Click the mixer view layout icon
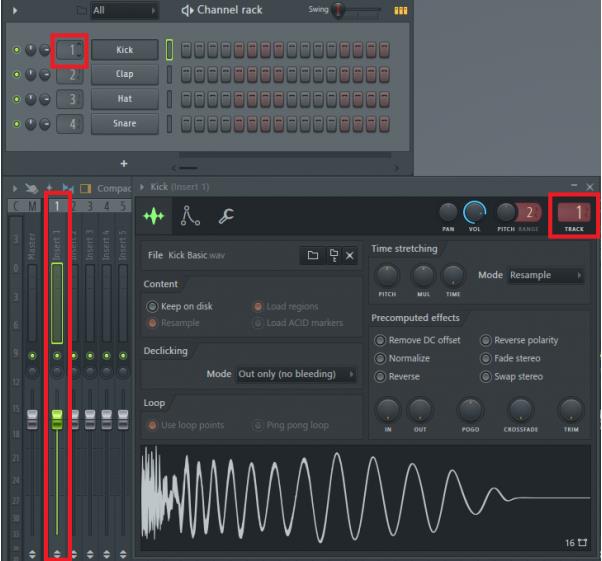The width and height of the screenshot is (602, 561). pyautogui.click(x=85, y=188)
